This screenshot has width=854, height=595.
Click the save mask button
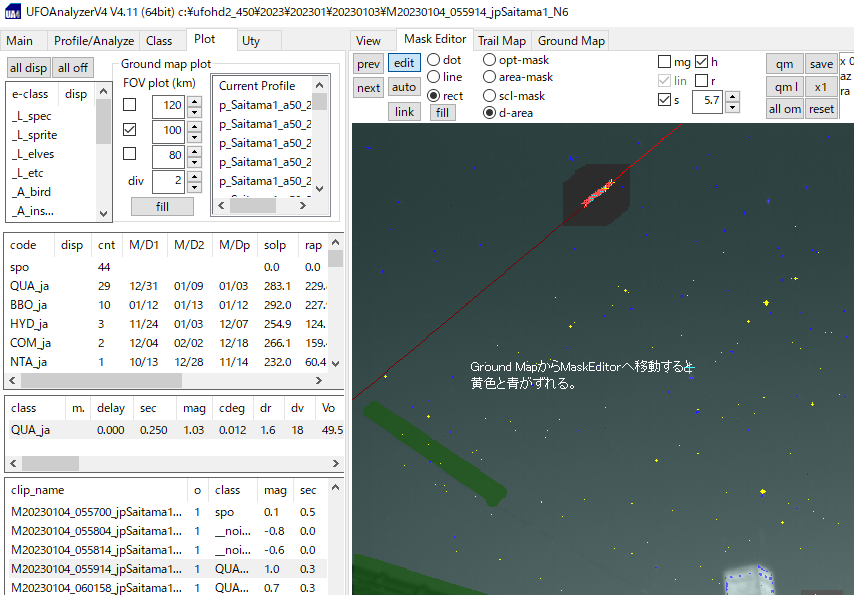[x=821, y=64]
